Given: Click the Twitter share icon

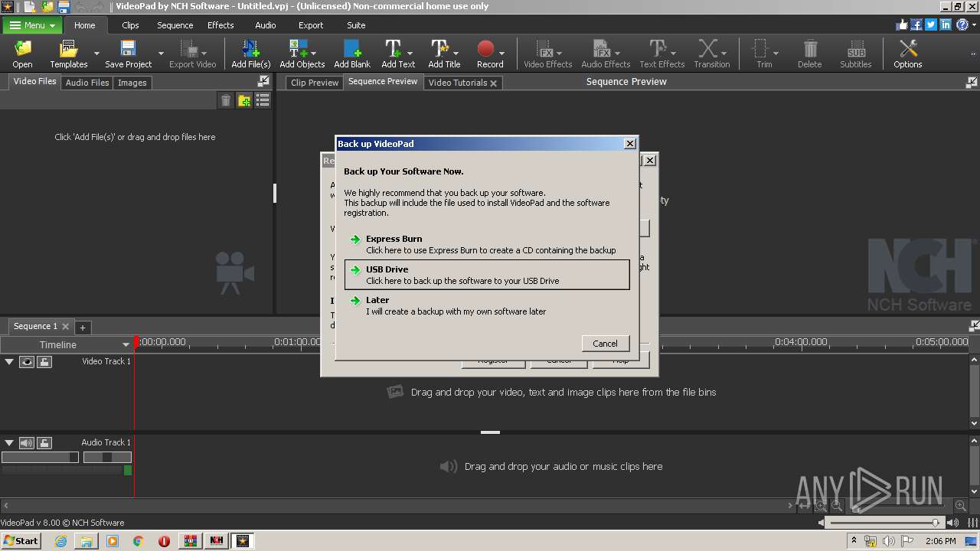Looking at the screenshot, I should click(930, 24).
